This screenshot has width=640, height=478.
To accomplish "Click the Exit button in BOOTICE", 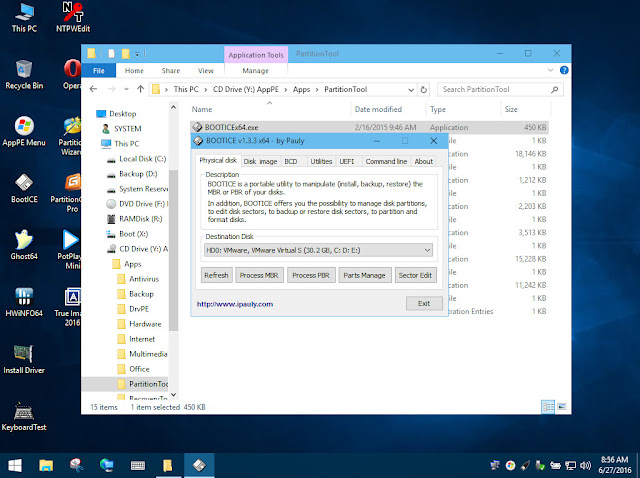I will tap(424, 303).
